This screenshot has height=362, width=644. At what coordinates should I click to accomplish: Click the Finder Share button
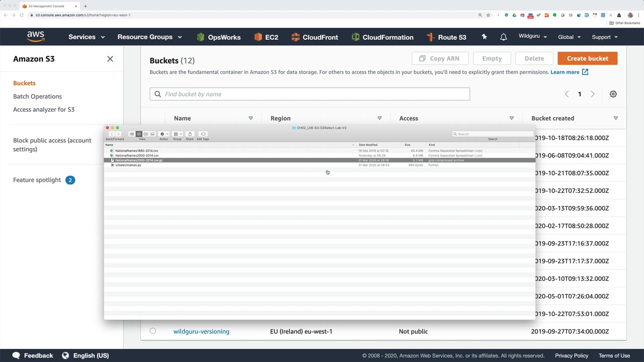[190, 134]
